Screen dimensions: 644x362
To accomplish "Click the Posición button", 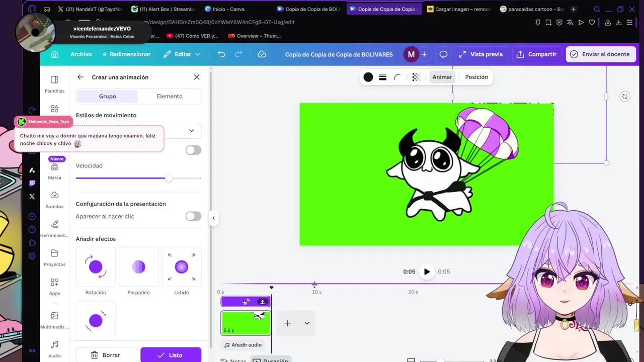I will point(476,77).
